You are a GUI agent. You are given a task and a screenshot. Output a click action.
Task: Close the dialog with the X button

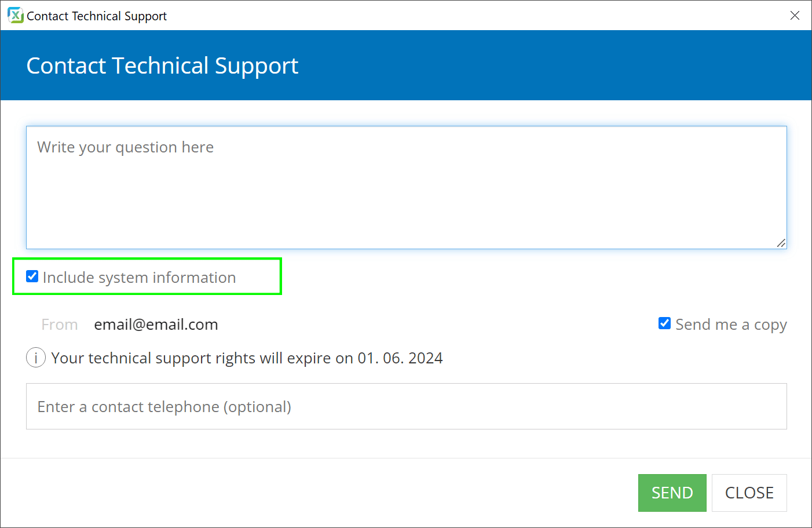pyautogui.click(x=795, y=16)
